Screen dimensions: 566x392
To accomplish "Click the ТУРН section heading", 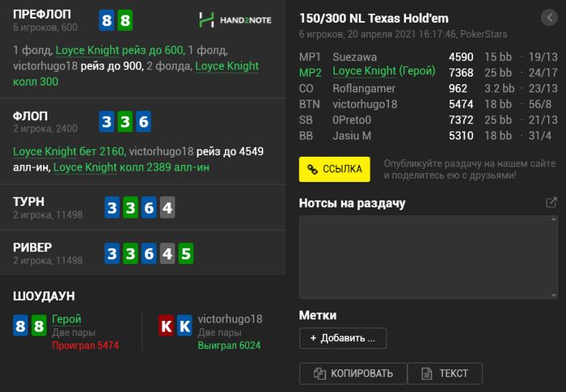I will pyautogui.click(x=28, y=201).
